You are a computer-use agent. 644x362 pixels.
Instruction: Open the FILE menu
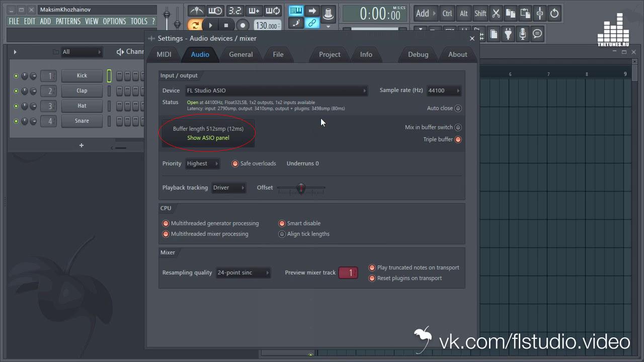14,21
